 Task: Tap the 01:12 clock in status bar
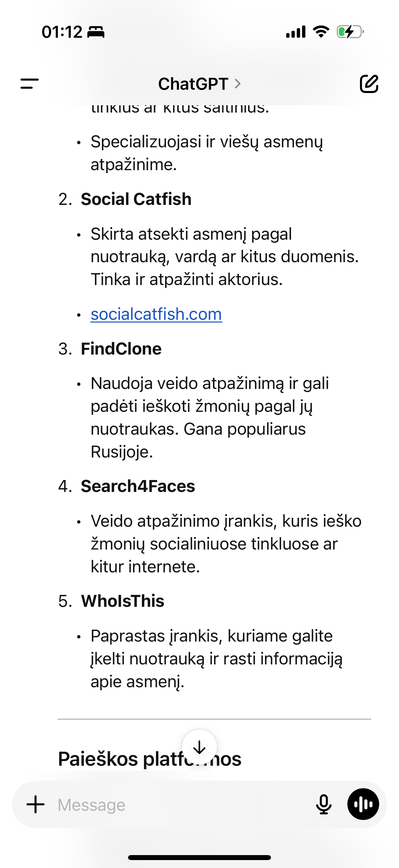click(62, 32)
